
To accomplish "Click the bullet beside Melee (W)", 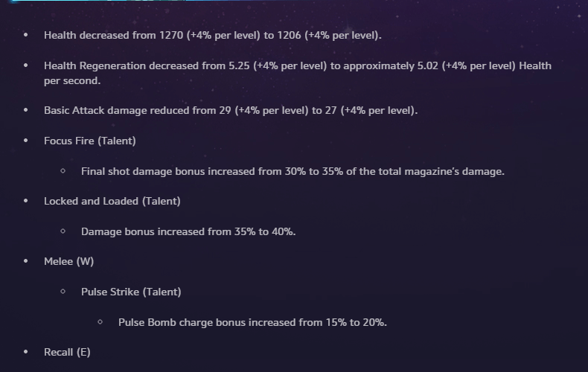I will (x=26, y=261).
